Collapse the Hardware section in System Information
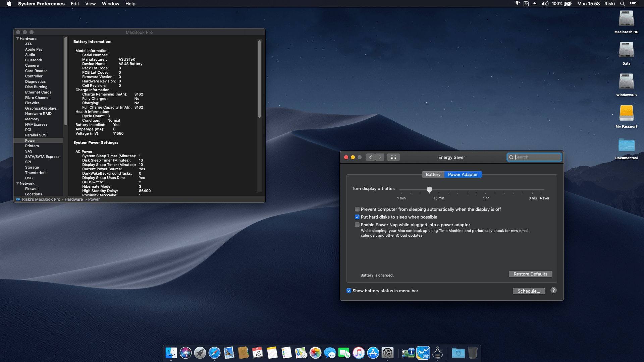This screenshot has height=362, width=644. [x=18, y=39]
